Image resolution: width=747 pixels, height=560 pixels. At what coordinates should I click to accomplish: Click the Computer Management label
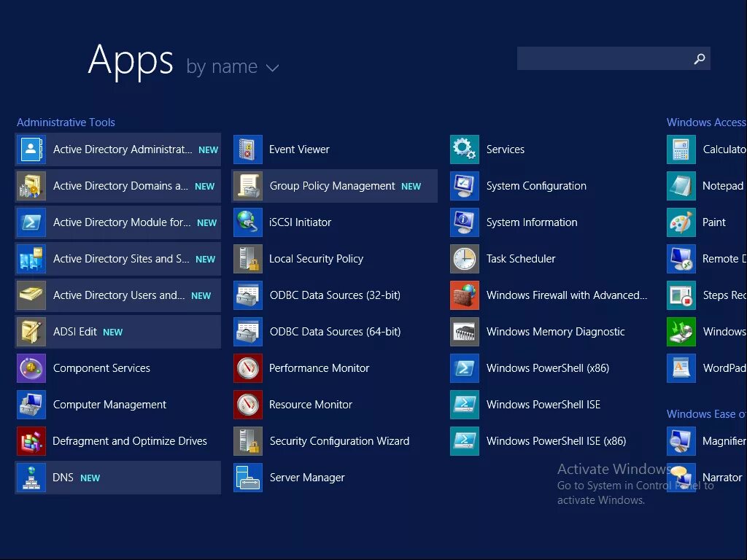109,405
